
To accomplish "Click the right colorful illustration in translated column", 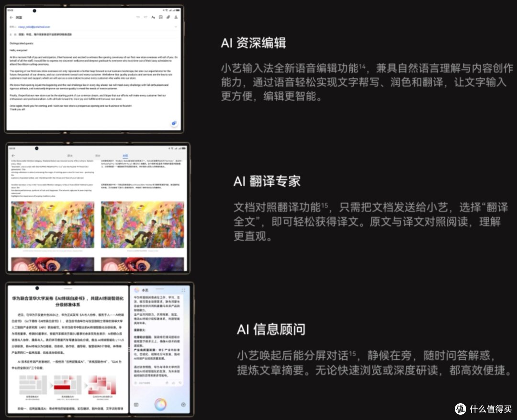I will (143, 225).
